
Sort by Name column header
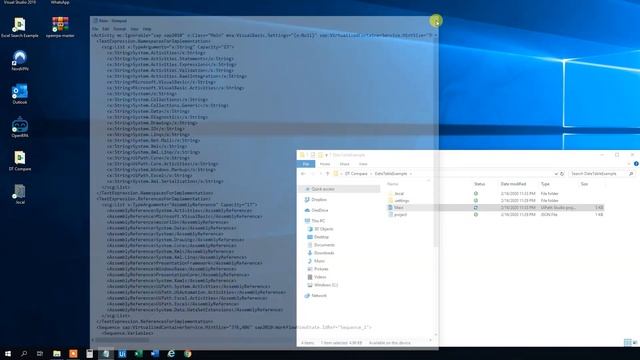click(393, 184)
